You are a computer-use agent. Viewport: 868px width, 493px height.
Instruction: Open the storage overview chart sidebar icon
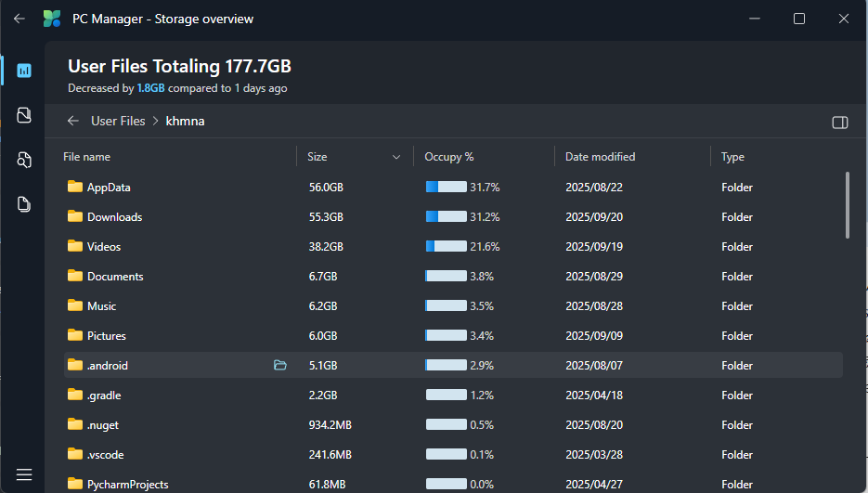point(24,71)
